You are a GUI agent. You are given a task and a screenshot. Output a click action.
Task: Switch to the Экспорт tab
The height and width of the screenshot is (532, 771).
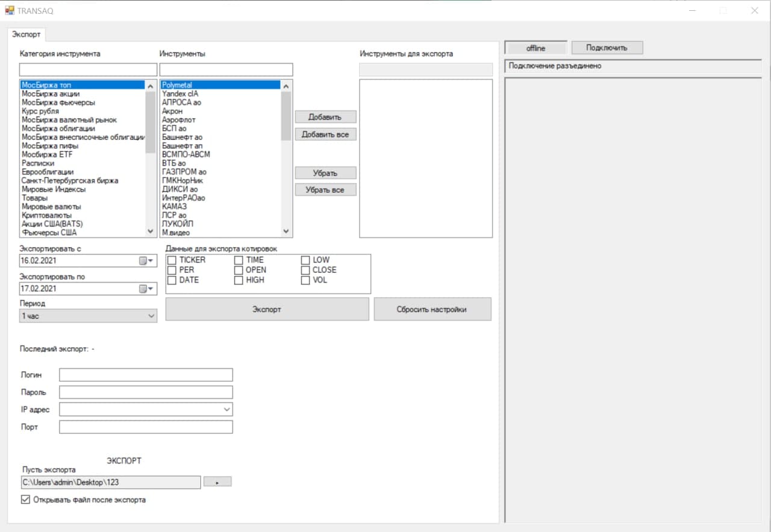(x=27, y=34)
